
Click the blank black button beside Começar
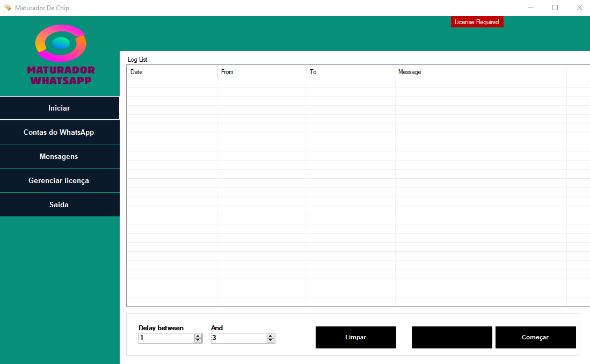(x=451, y=337)
